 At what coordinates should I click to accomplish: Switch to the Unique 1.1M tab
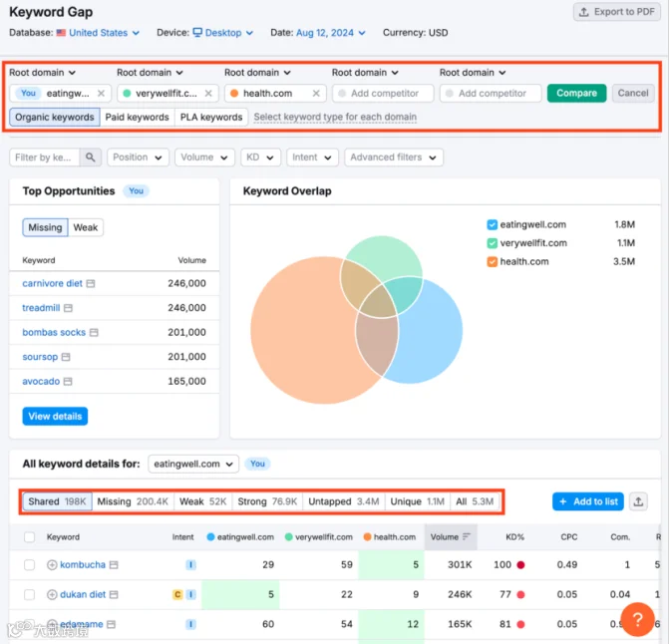(x=418, y=501)
